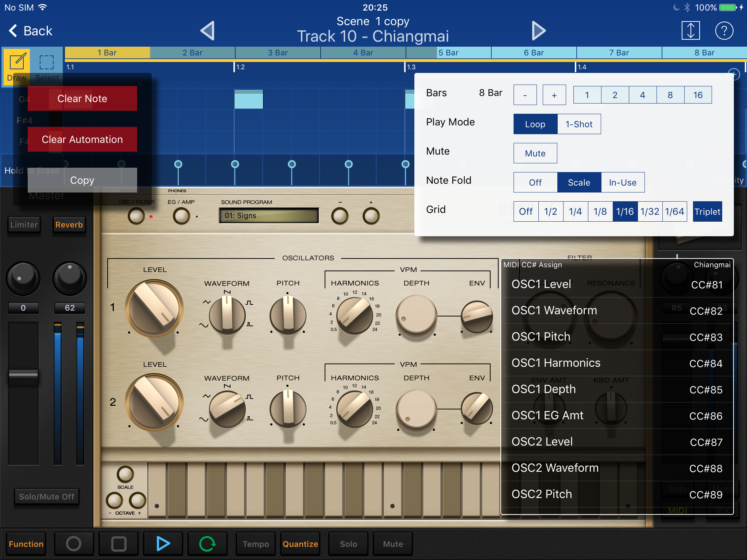Click the sound program minus knob
The height and width of the screenshot is (560, 747).
[340, 216]
